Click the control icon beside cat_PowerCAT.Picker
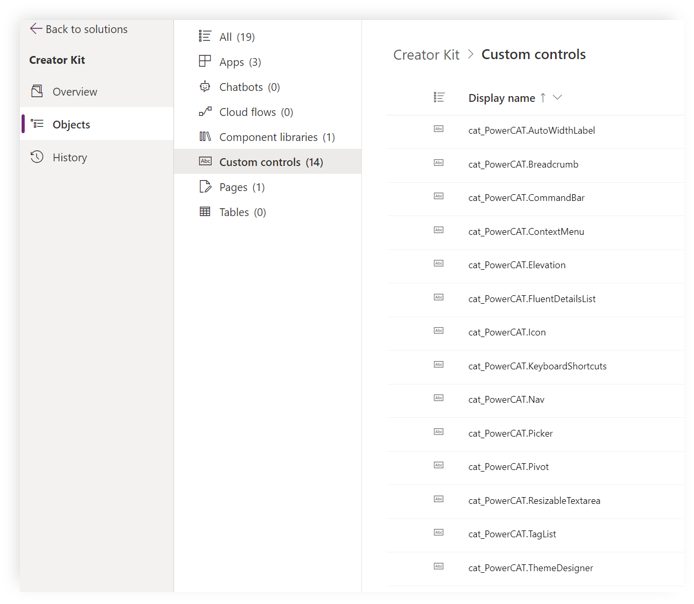 click(439, 432)
